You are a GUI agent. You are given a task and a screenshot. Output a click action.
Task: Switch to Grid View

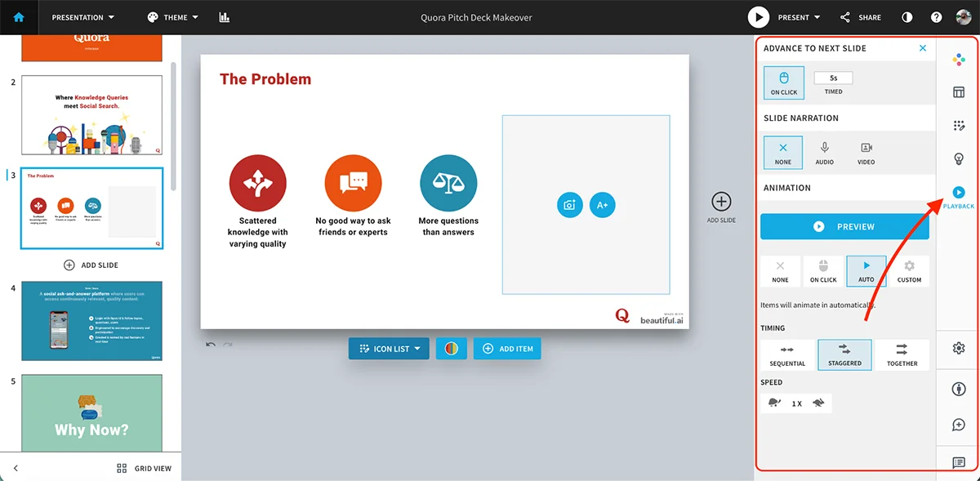(x=145, y=469)
